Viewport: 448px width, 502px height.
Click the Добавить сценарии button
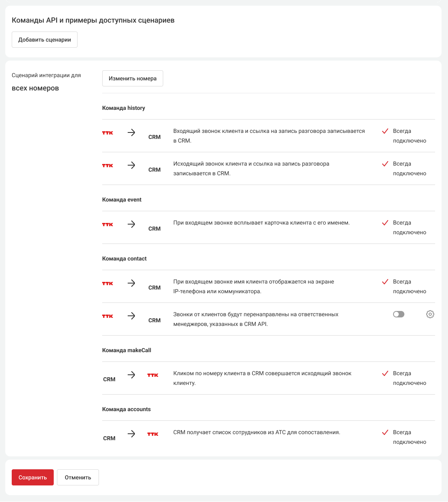coord(44,40)
